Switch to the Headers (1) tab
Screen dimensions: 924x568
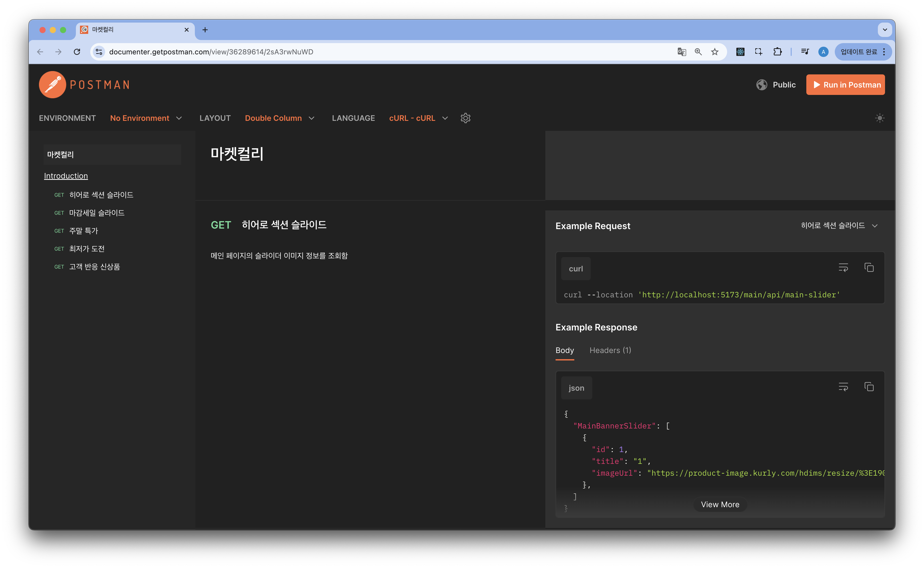pos(610,350)
